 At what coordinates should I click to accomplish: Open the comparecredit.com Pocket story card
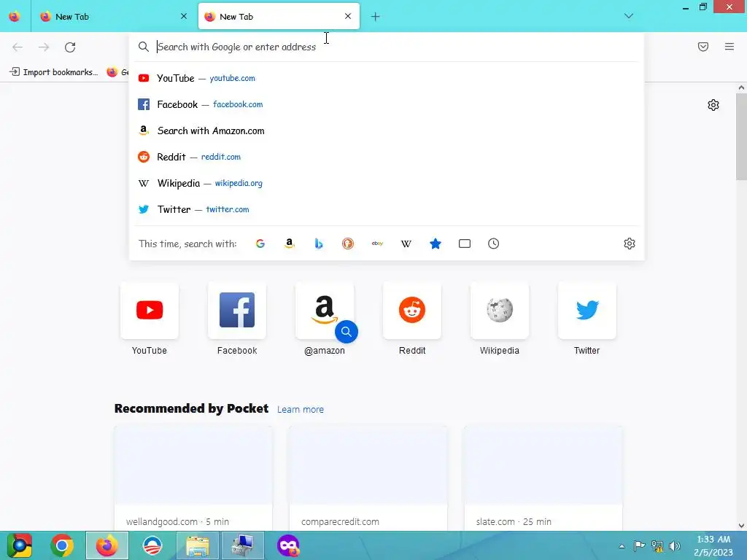368,478
